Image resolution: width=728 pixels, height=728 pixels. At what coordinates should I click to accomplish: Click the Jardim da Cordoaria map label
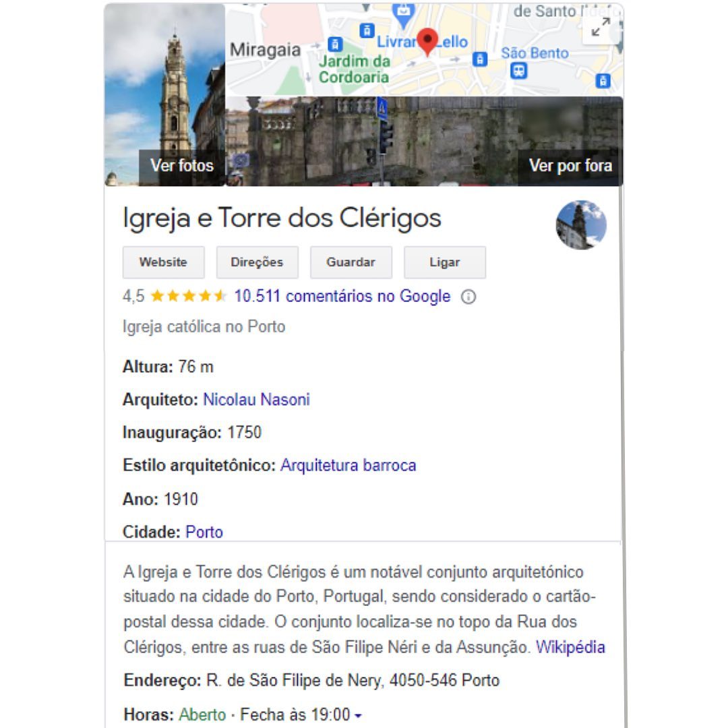pos(355,69)
